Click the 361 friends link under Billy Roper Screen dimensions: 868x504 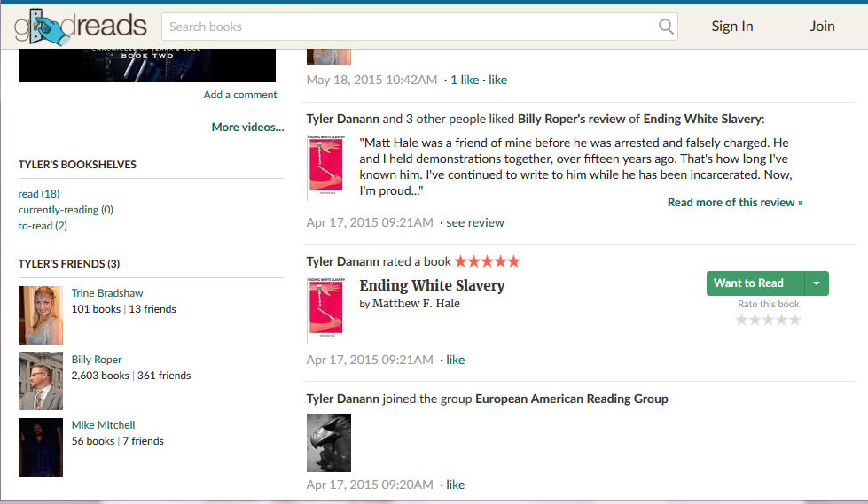164,376
